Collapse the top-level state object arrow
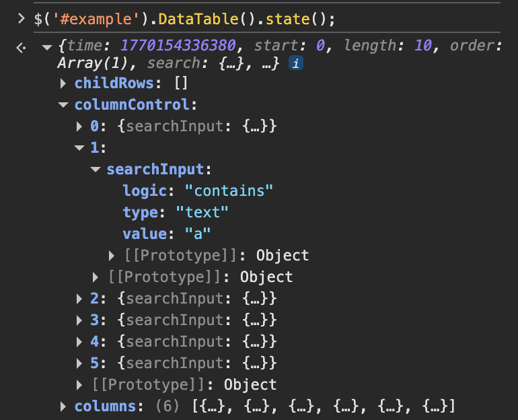Screen dimensions: 518x420 pyautogui.click(x=46, y=46)
